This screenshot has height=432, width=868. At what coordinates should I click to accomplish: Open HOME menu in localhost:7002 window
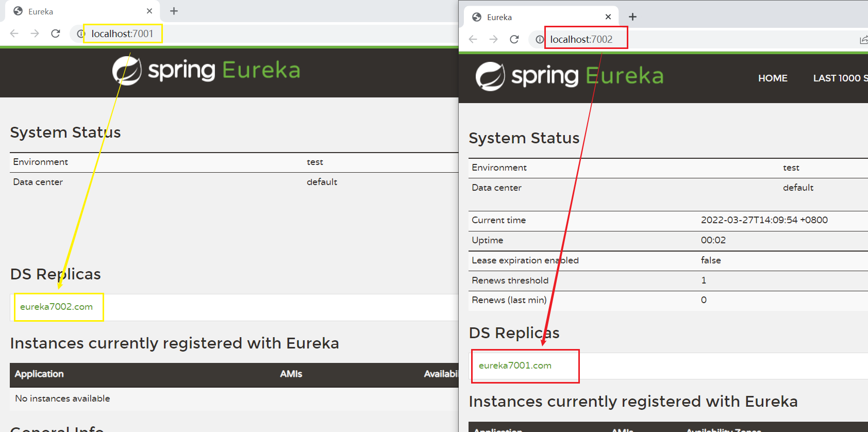(x=773, y=78)
